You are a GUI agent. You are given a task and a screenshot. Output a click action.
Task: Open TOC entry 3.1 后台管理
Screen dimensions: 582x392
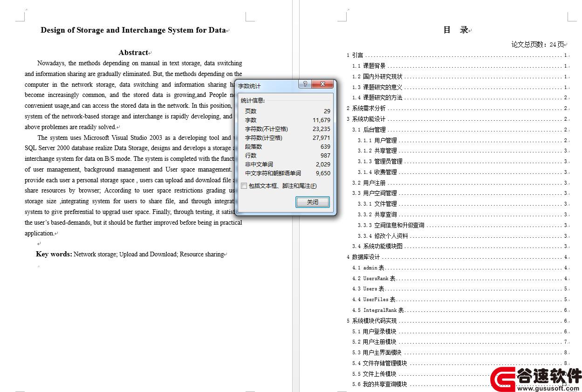pyautogui.click(x=460, y=130)
